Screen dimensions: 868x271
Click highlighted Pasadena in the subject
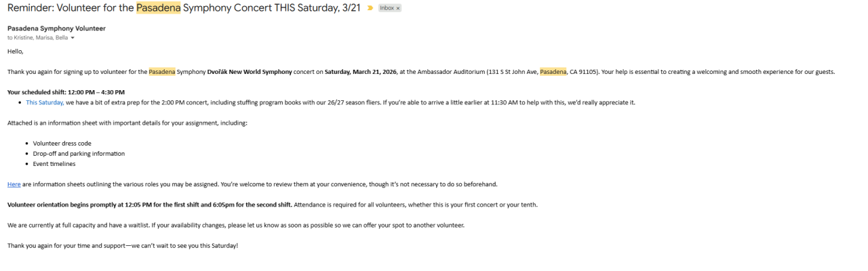click(x=158, y=9)
